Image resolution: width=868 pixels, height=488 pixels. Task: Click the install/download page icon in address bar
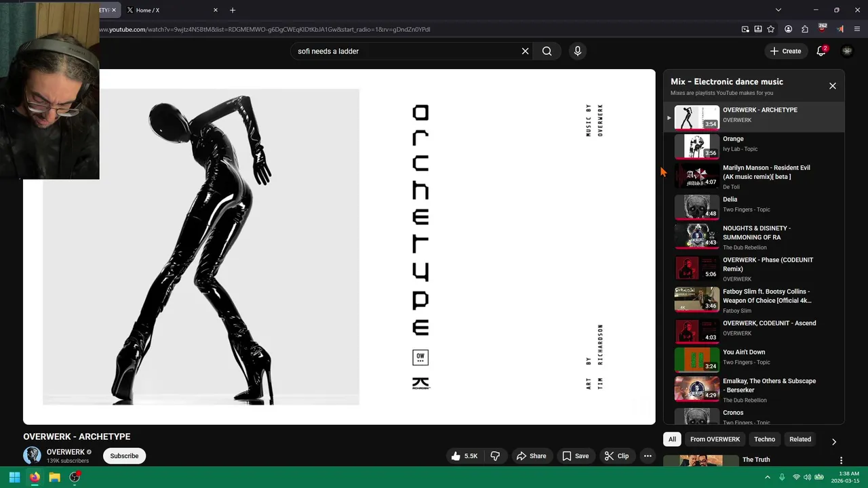758,29
